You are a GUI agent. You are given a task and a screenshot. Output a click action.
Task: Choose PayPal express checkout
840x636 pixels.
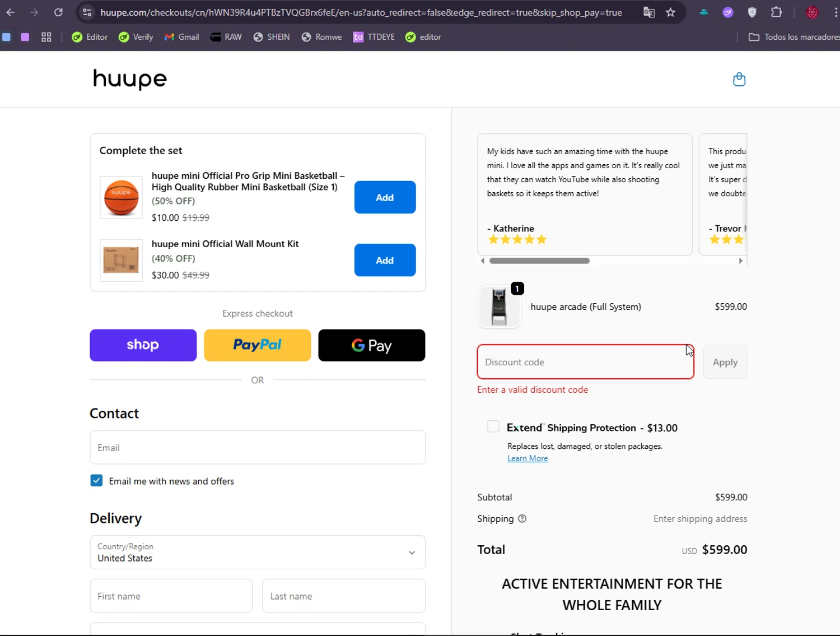[x=257, y=345]
